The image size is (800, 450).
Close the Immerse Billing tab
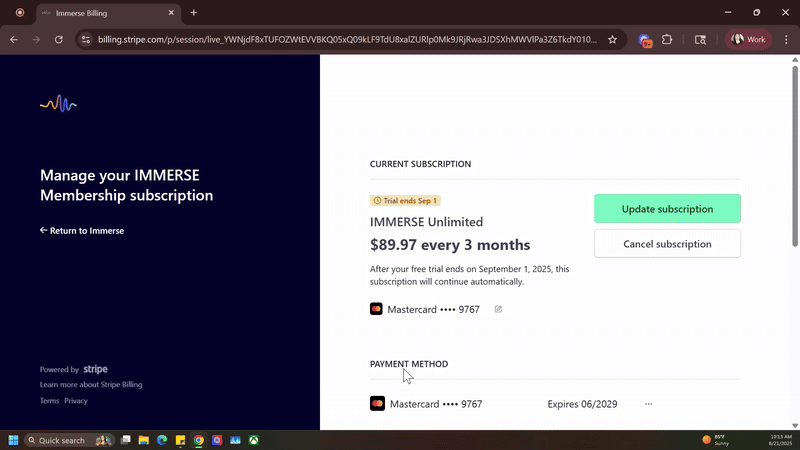click(171, 13)
